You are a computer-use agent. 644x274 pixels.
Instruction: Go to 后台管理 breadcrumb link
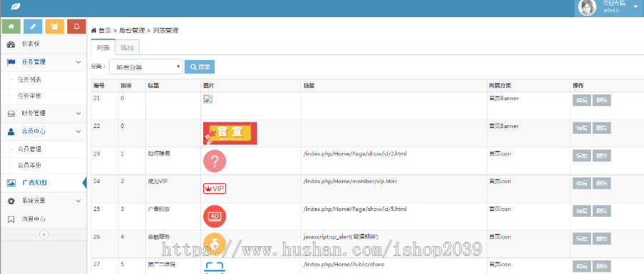[132, 30]
